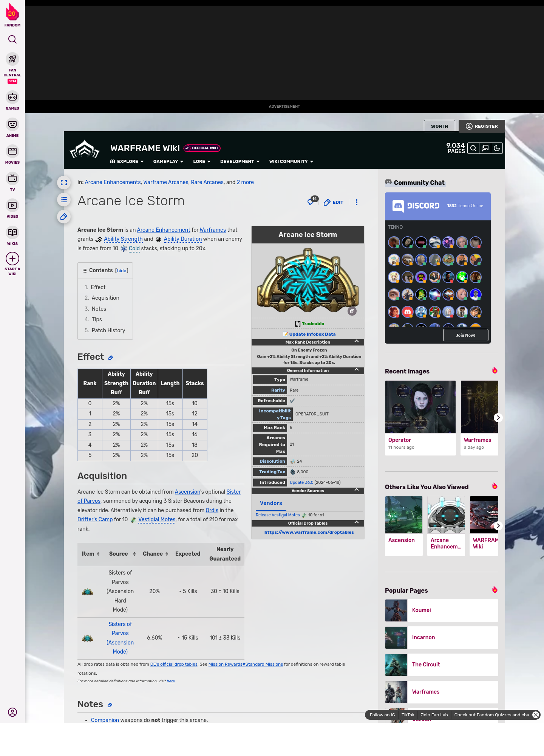Open the Development dropdown menu
Screen dimensions: 544x756
pyautogui.click(x=240, y=161)
